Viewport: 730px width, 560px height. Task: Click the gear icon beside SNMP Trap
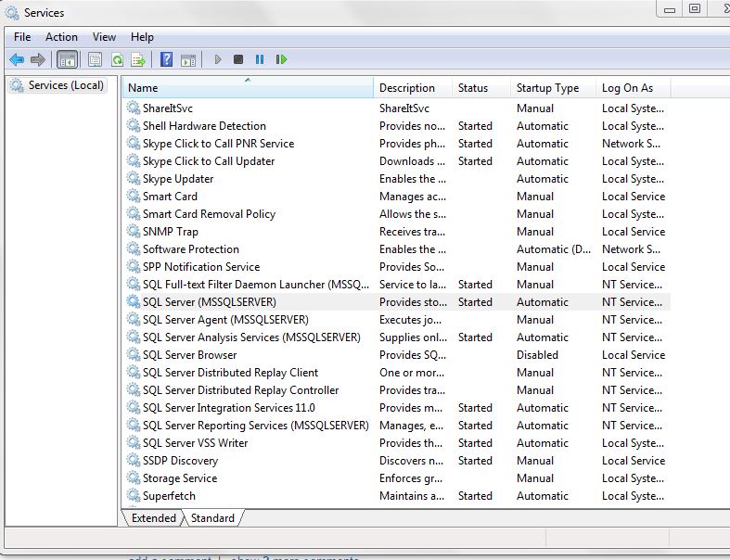pyautogui.click(x=134, y=232)
